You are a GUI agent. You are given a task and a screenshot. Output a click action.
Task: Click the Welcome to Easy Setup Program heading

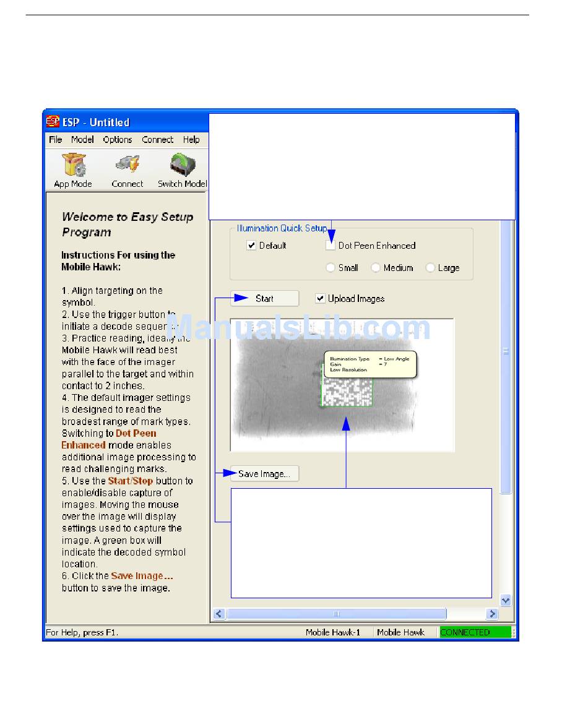(128, 224)
